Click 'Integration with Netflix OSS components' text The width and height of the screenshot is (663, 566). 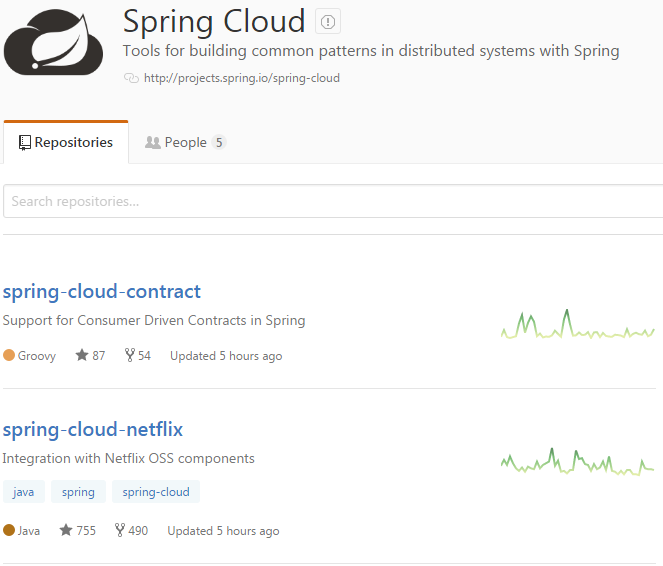(x=129, y=459)
